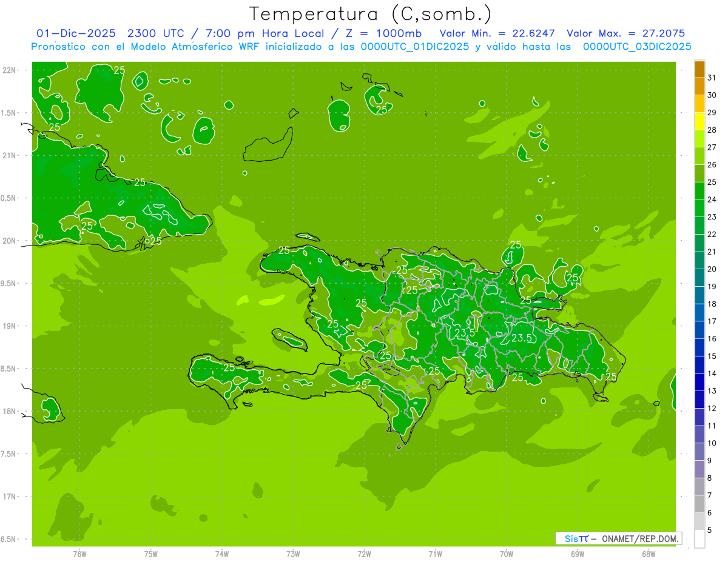Click the "71W" longitude axis label

point(435,554)
